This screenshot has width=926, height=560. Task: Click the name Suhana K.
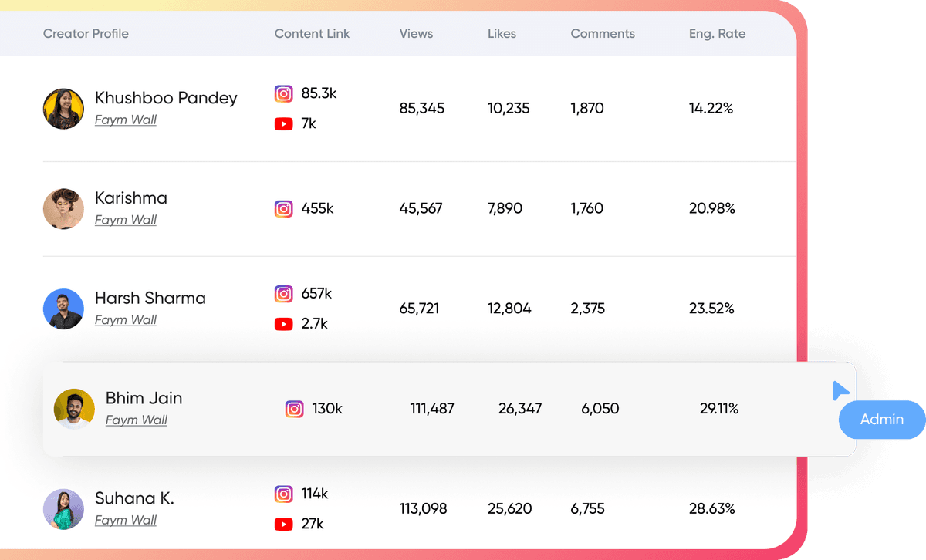pos(134,499)
